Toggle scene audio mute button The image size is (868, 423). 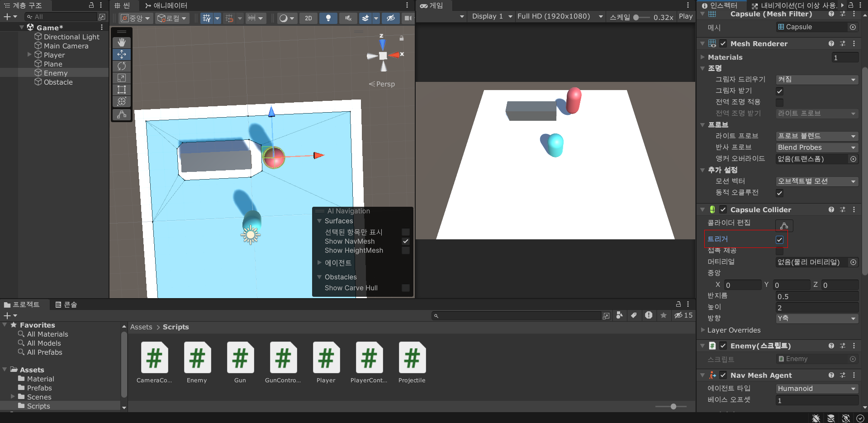pyautogui.click(x=348, y=18)
